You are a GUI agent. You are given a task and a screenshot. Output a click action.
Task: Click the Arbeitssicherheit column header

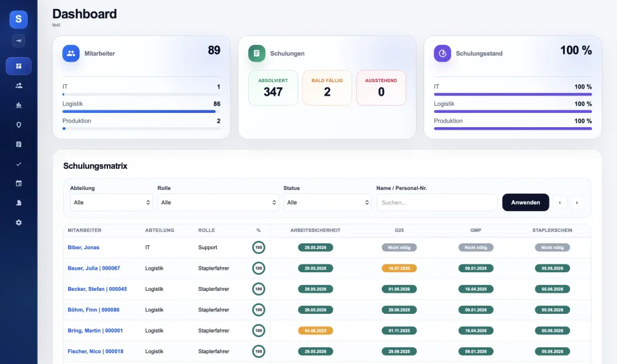(316, 230)
